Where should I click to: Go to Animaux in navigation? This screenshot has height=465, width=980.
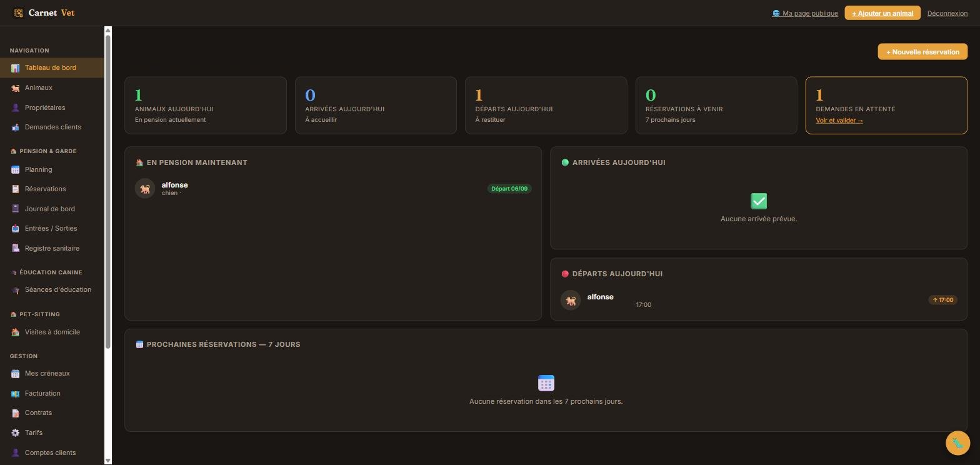[52, 87]
